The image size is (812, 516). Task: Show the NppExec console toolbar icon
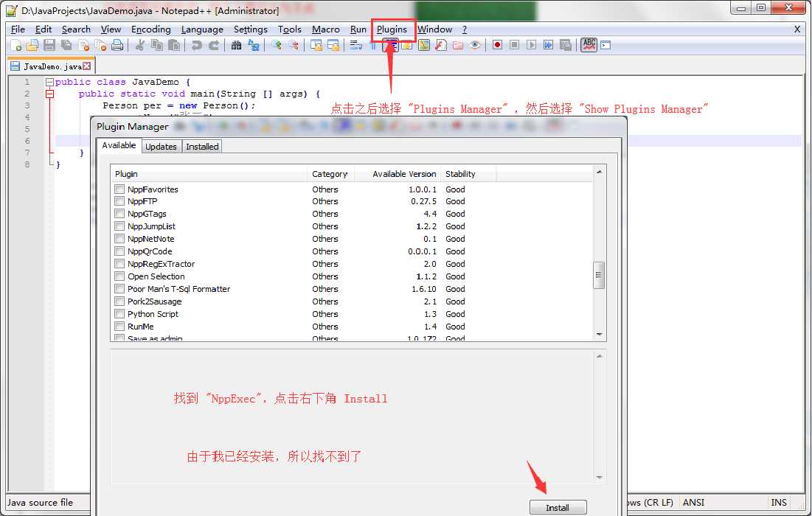(x=605, y=46)
